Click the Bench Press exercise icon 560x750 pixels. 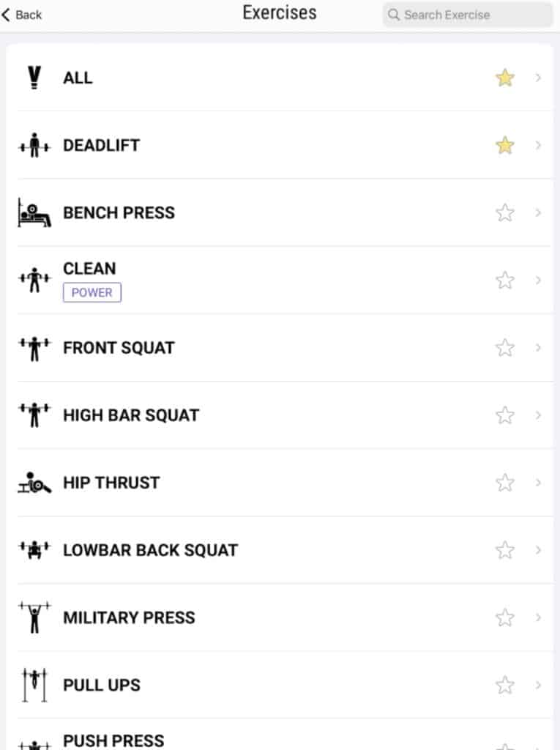[x=34, y=213]
